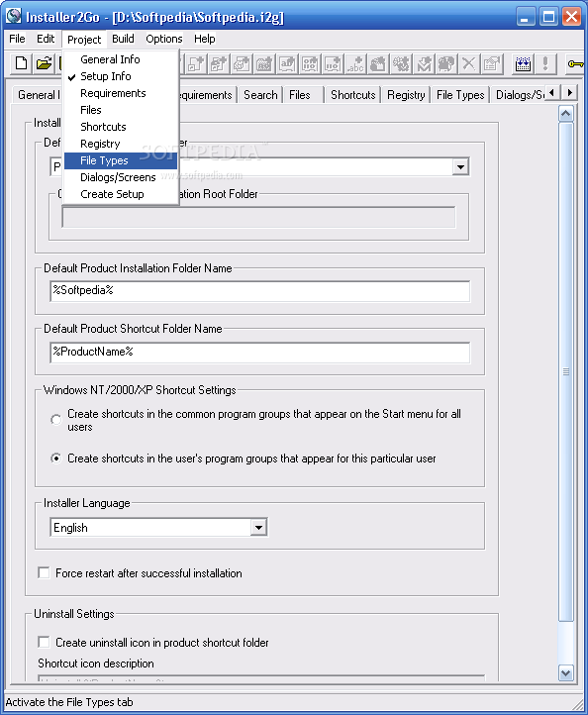
Task: Enable Force restart after successful installation
Action: click(45, 572)
